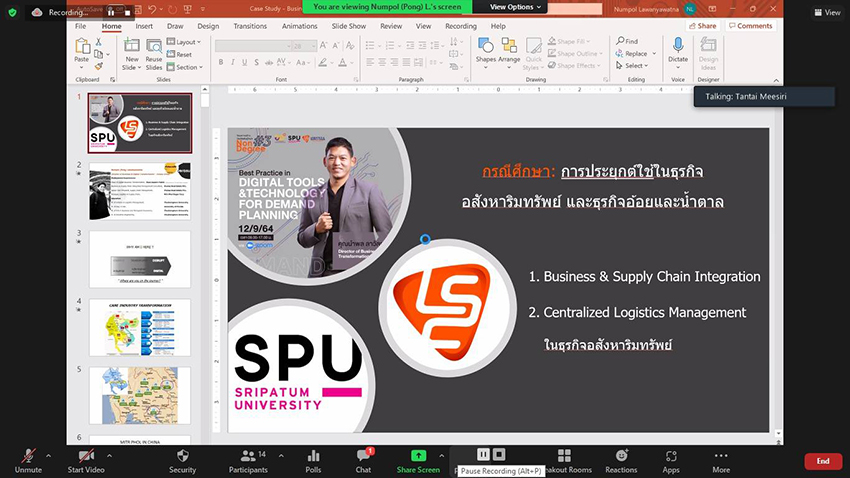
Task: Click the Undo arrow in title bar
Action: click(x=152, y=9)
